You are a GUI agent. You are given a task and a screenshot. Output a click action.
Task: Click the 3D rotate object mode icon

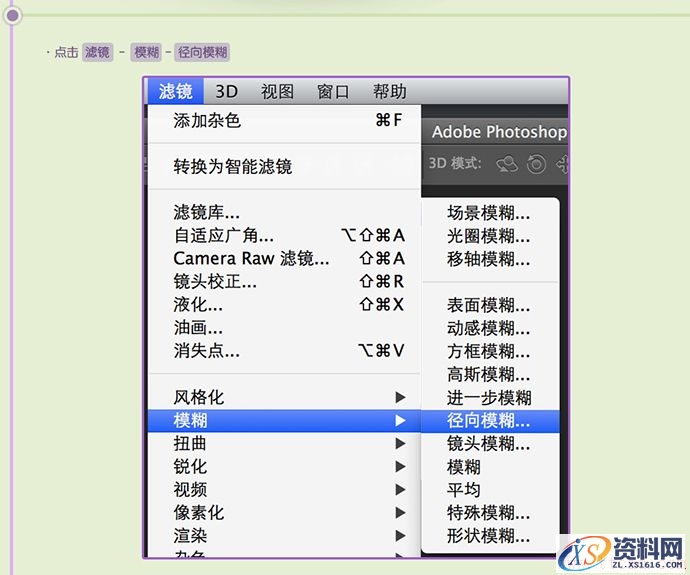point(507,164)
